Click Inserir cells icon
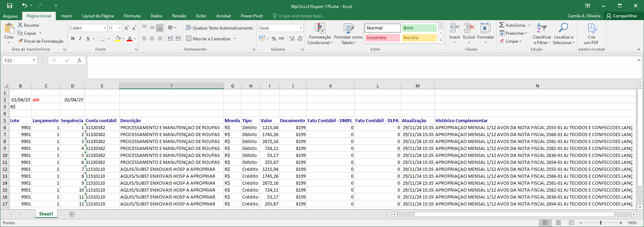The height and width of the screenshot is (227, 644). (x=454, y=28)
